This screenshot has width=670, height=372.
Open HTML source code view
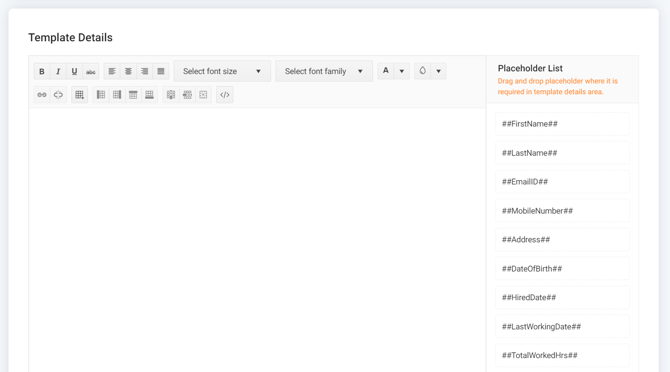pyautogui.click(x=225, y=95)
